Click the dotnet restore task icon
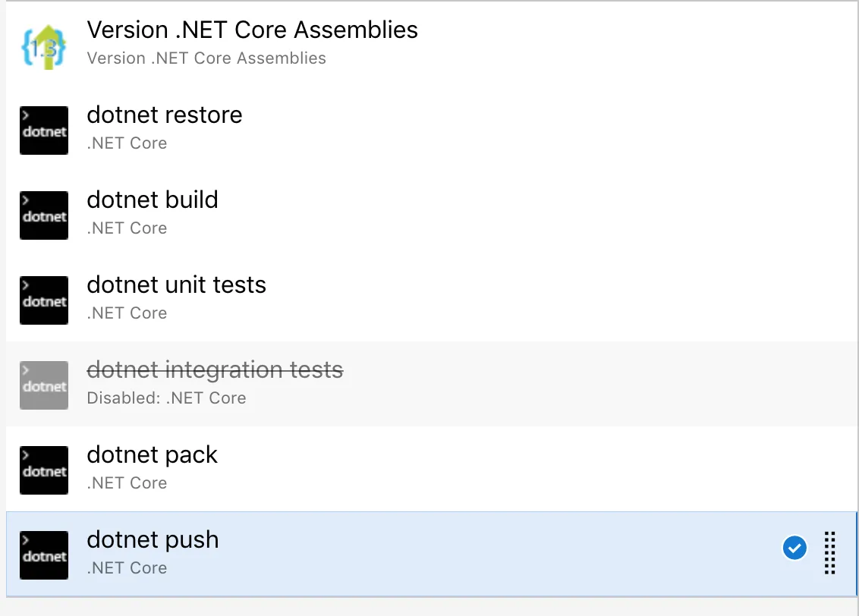This screenshot has width=859, height=616. point(43,130)
